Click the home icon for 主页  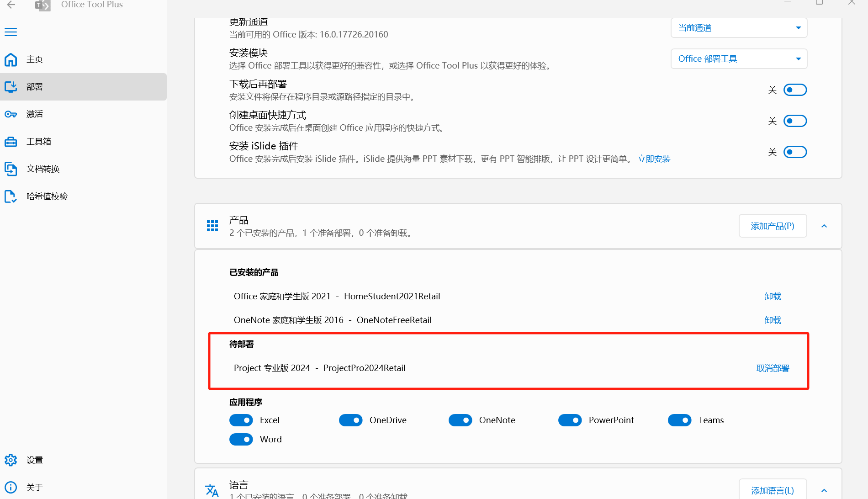pyautogui.click(x=11, y=59)
